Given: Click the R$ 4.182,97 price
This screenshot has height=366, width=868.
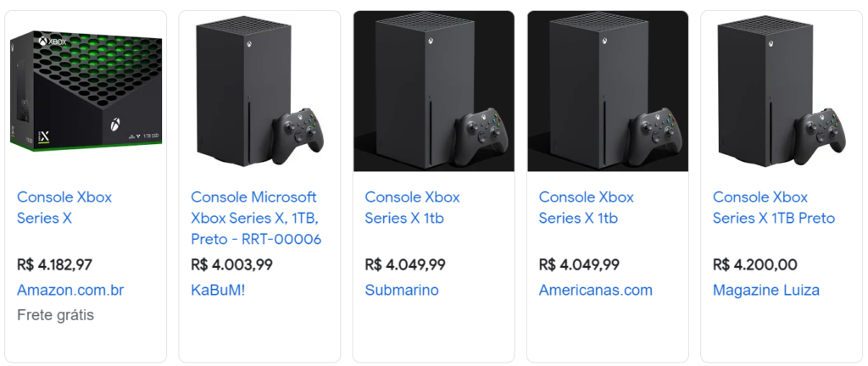Looking at the screenshot, I should (54, 264).
